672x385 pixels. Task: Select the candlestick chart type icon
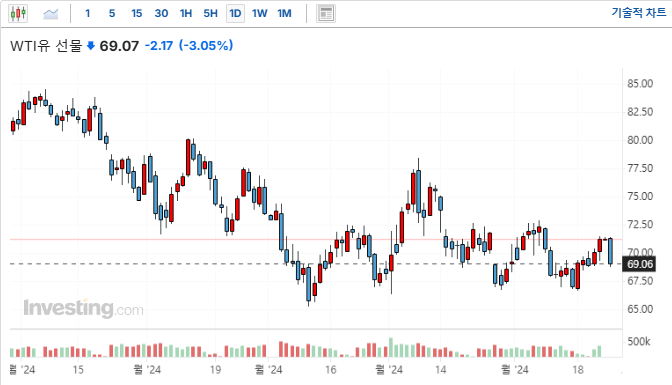click(18, 13)
